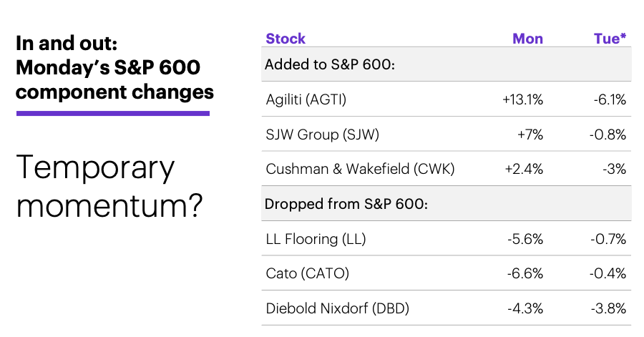Click the Stock column header
The image size is (644, 337).
point(286,39)
